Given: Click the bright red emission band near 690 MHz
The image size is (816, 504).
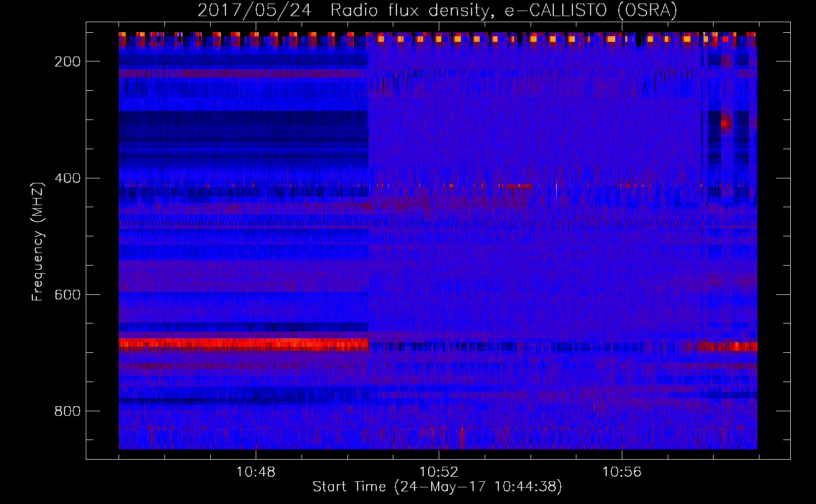Looking at the screenshot, I should (x=244, y=345).
